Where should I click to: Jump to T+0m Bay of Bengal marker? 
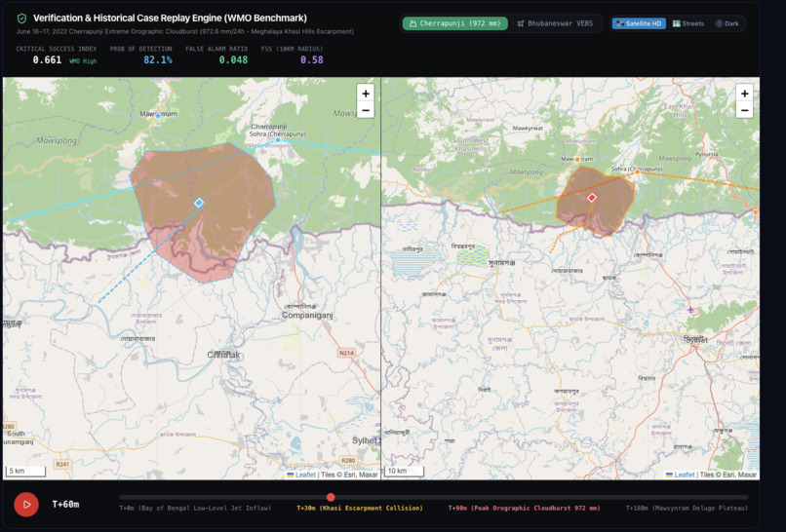[x=195, y=508]
